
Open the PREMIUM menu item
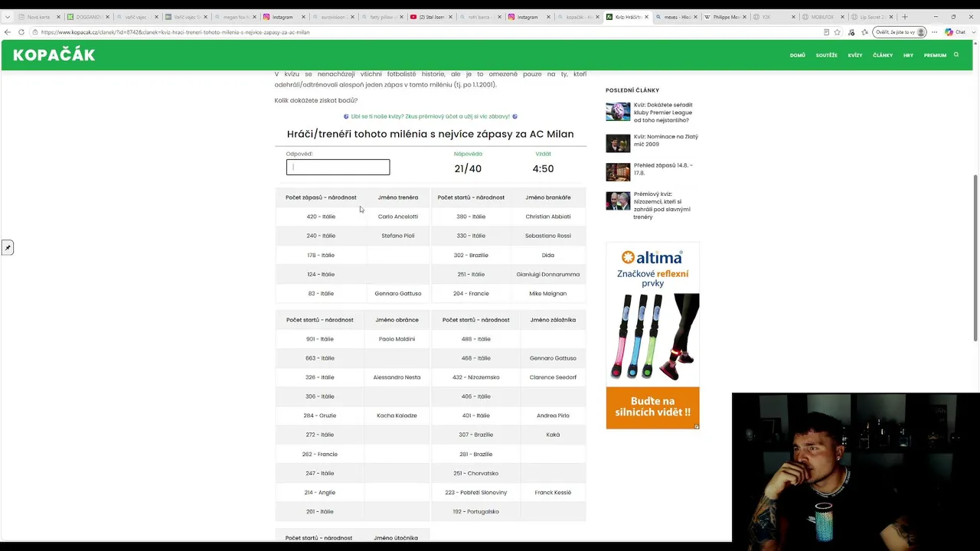pyautogui.click(x=935, y=55)
